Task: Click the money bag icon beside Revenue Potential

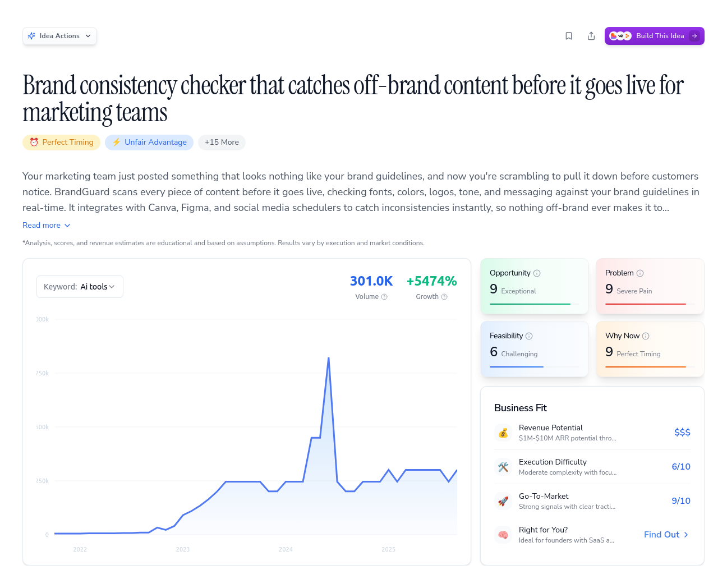Action: [x=503, y=432]
